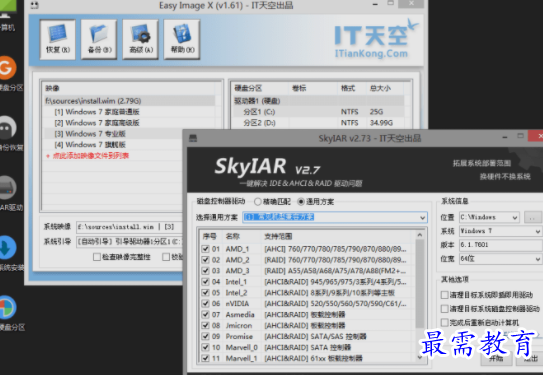The image size is (543, 375).
Task: Uncheck driver 04 Intel_1 checkbox
Action: [x=205, y=282]
